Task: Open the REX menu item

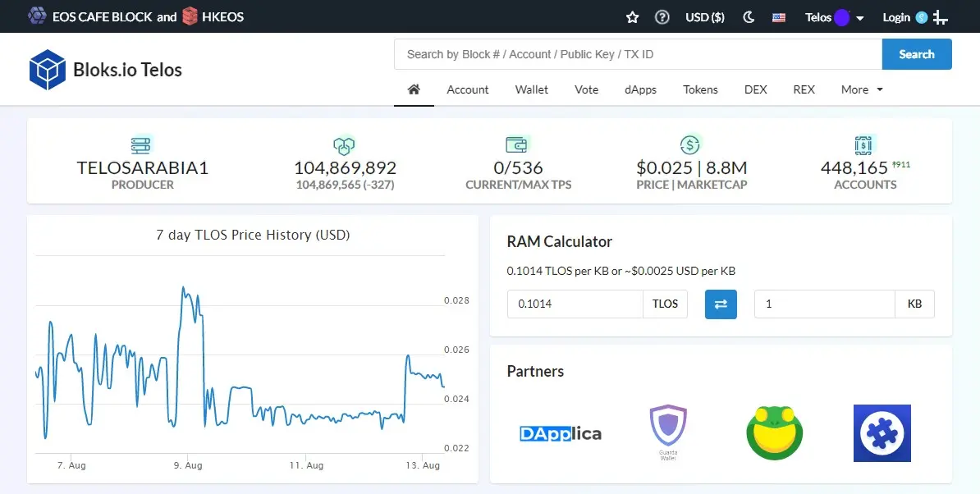Action: click(804, 89)
